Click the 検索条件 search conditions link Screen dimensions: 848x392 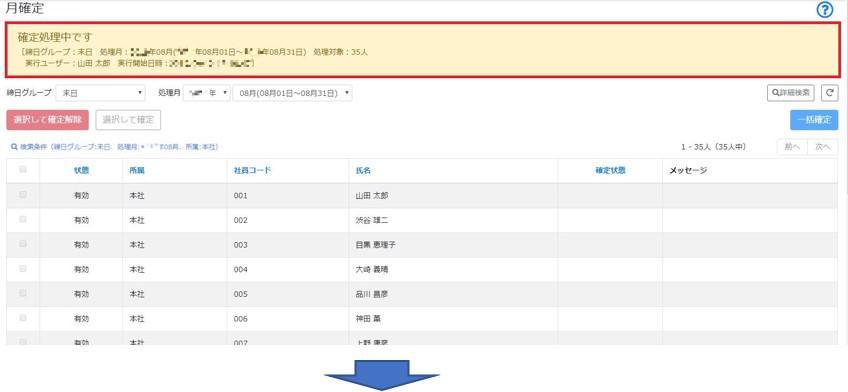tap(114, 147)
